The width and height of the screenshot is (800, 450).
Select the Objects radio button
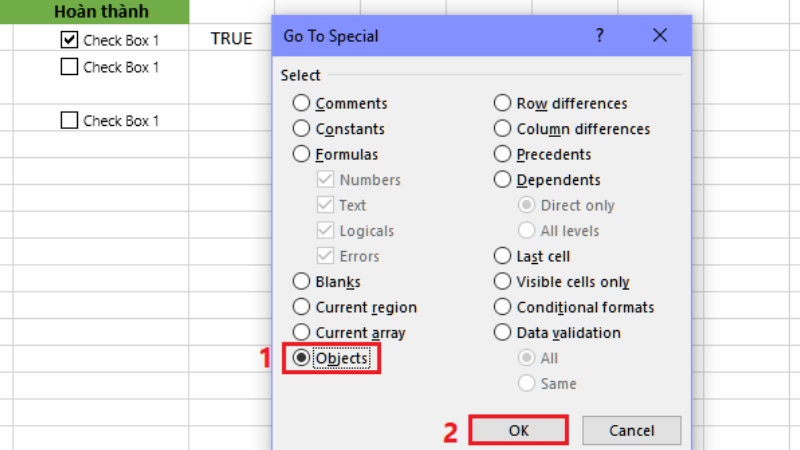click(301, 358)
